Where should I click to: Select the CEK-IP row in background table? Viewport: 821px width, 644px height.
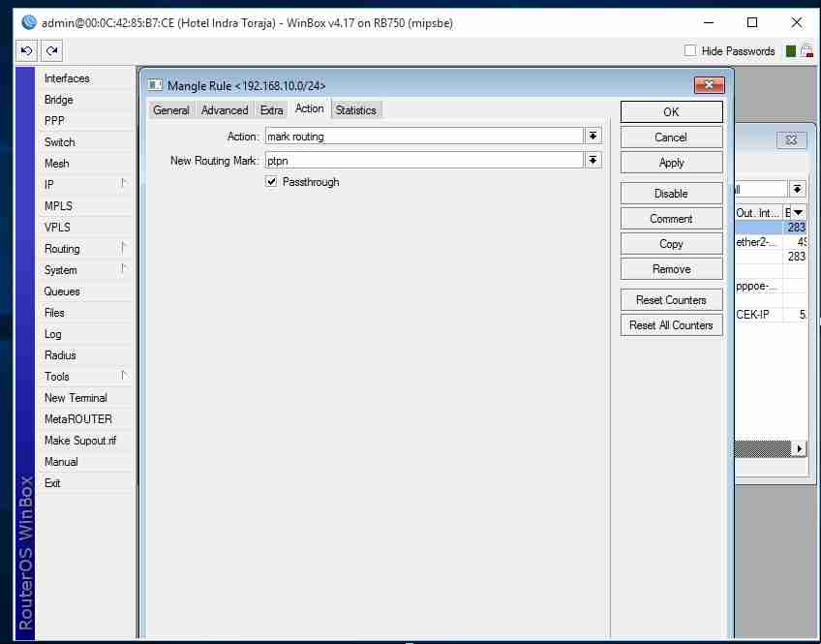tap(771, 314)
